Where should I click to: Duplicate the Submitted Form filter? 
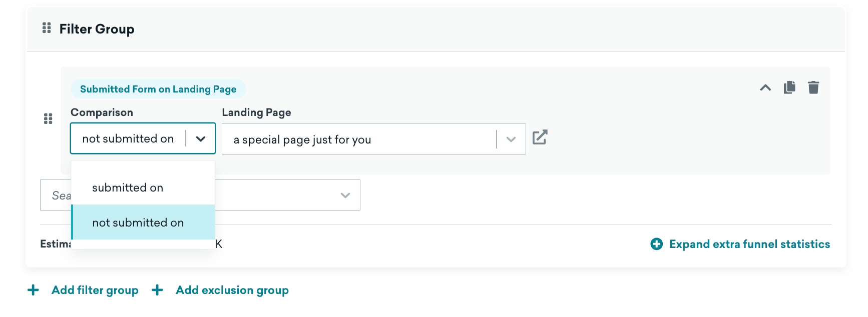[789, 87]
